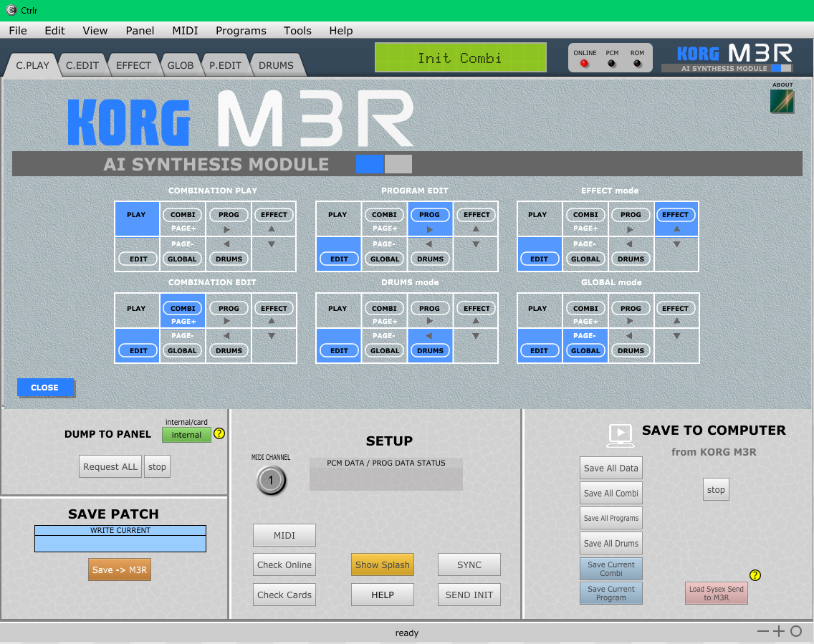The image size is (814, 644).
Task: Click the Ctrlr app icon in title bar
Action: (11, 10)
